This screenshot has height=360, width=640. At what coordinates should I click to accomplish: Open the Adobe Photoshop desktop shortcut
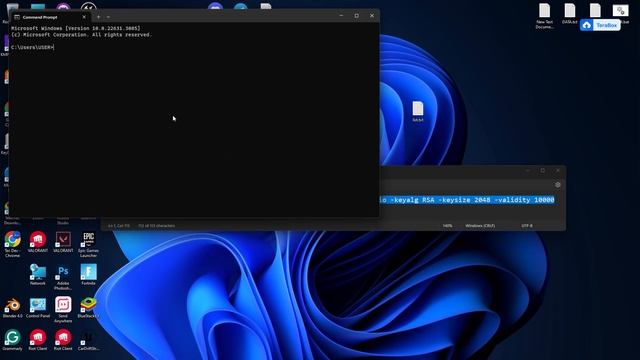tap(63, 276)
